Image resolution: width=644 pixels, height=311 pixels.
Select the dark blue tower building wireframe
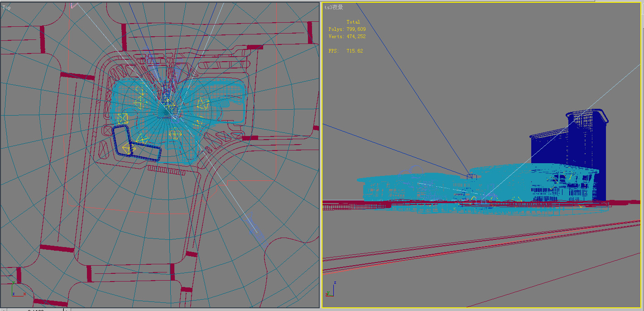[570, 154]
